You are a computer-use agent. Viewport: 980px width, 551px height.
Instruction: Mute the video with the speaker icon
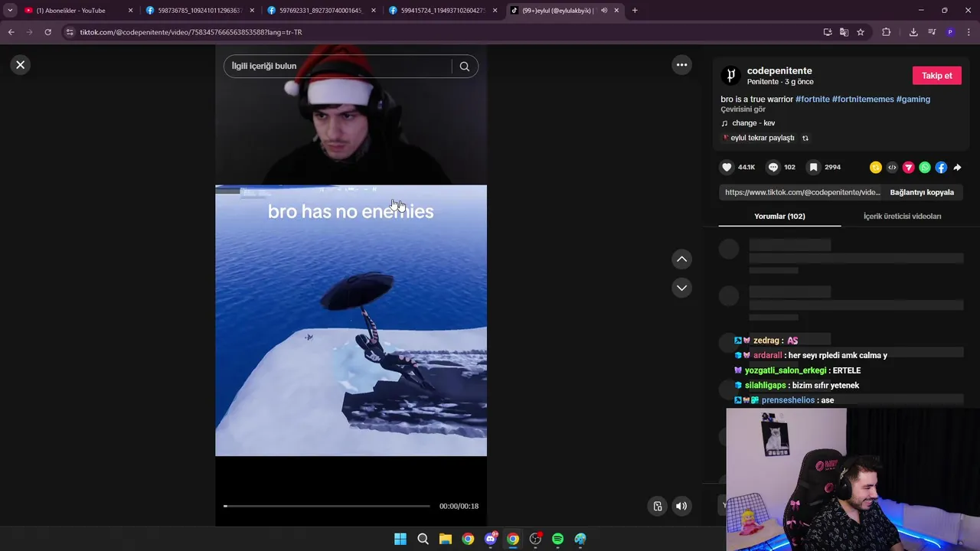click(681, 506)
